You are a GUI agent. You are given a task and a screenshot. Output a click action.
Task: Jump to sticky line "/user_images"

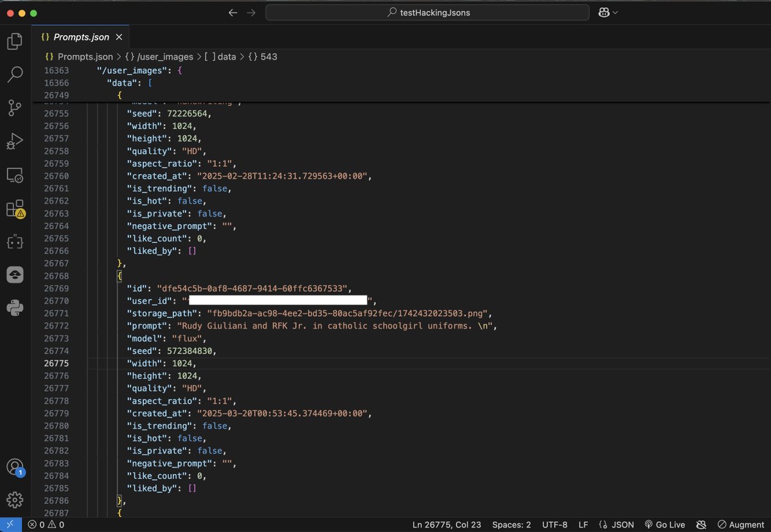[139, 70]
